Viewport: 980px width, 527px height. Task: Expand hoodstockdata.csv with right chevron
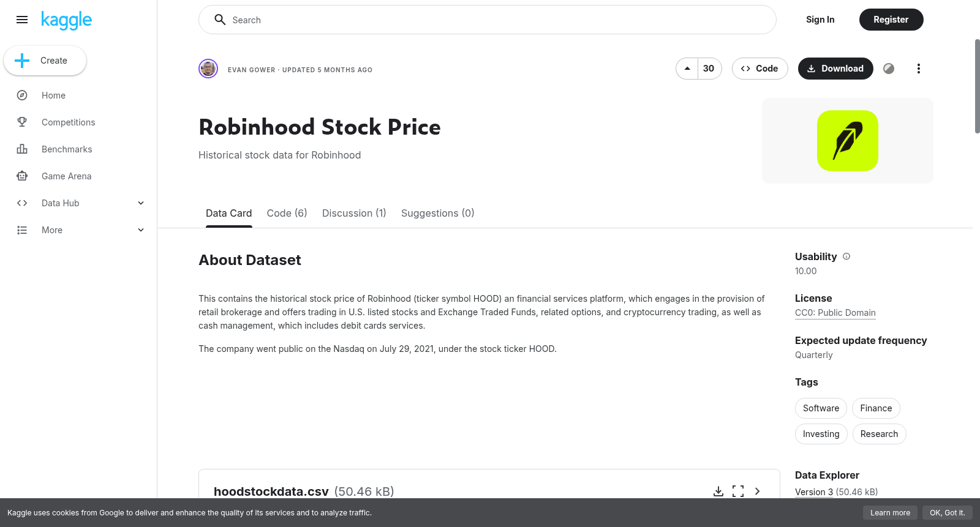(758, 491)
